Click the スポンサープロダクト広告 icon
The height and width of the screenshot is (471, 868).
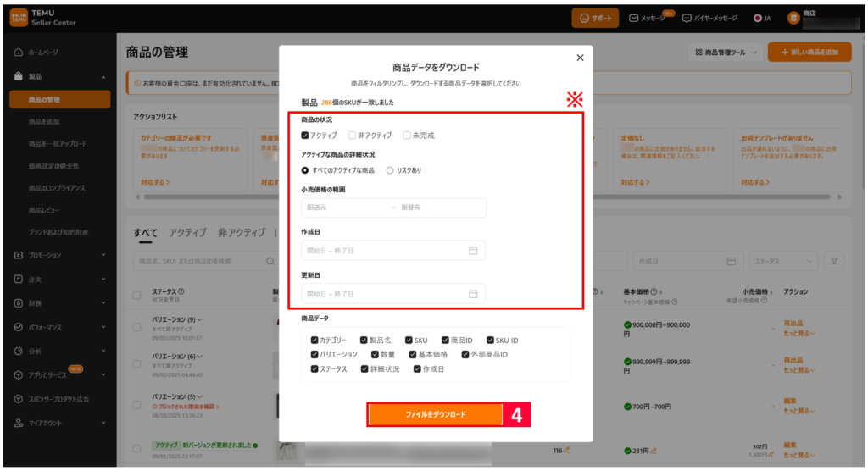click(19, 399)
